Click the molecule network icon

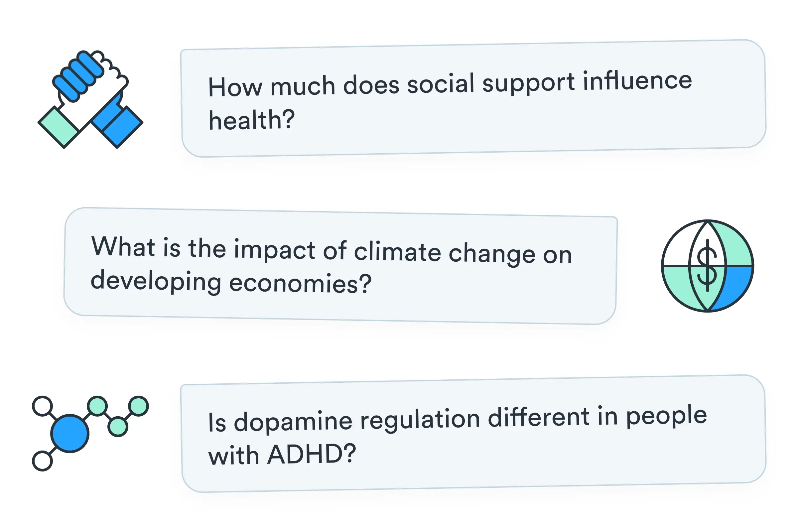[90, 433]
